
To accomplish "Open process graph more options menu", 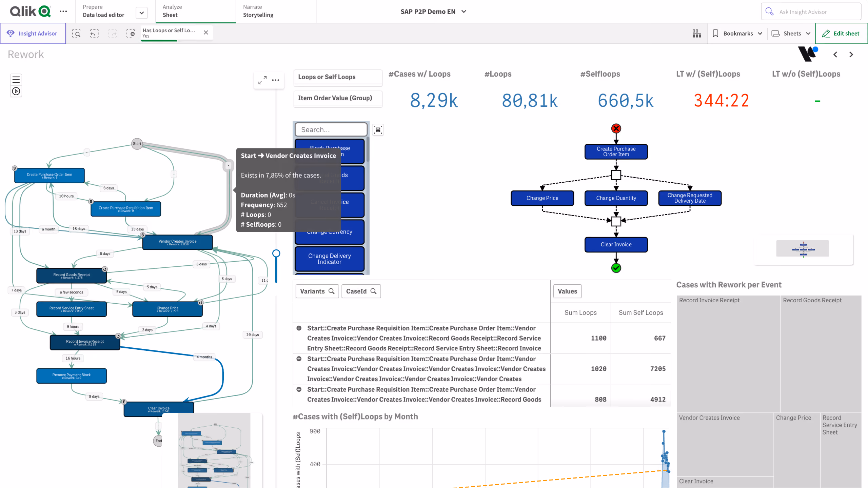I will pos(276,80).
